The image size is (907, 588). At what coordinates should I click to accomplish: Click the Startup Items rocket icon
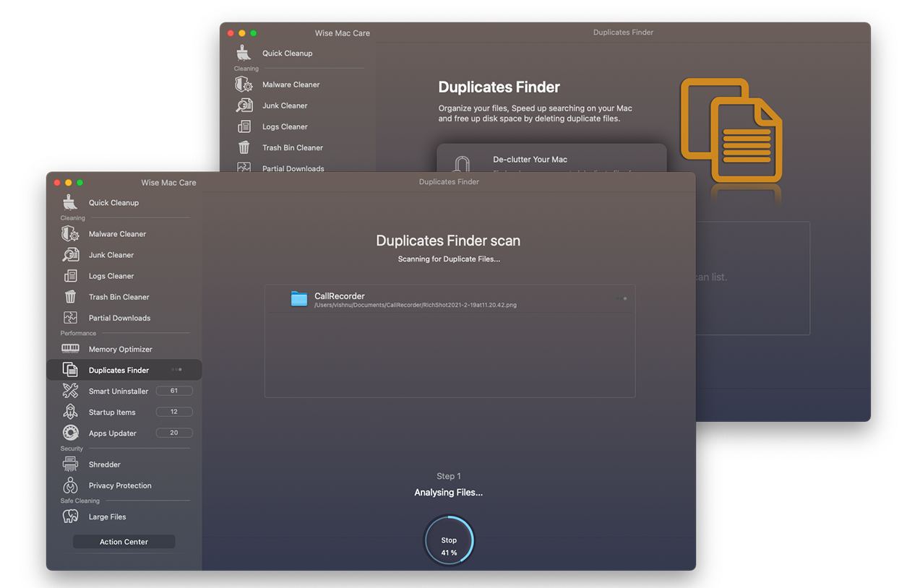[x=70, y=412]
